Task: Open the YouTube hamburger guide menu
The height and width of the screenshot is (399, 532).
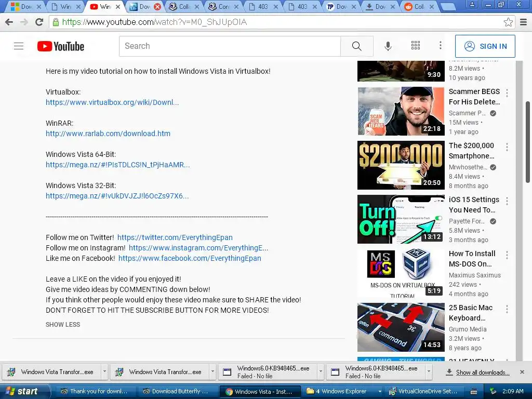Action: tap(19, 46)
